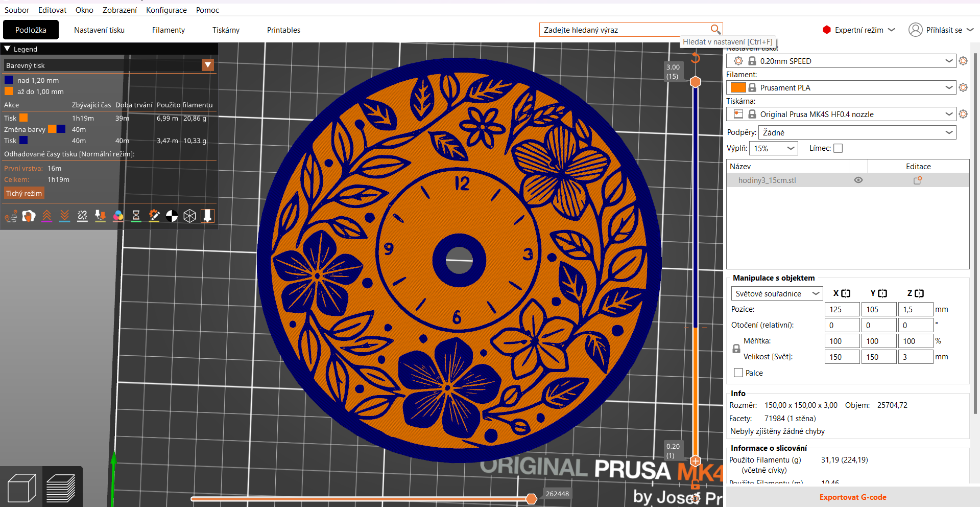Open Expertní režim mode dropdown

pos(859,30)
